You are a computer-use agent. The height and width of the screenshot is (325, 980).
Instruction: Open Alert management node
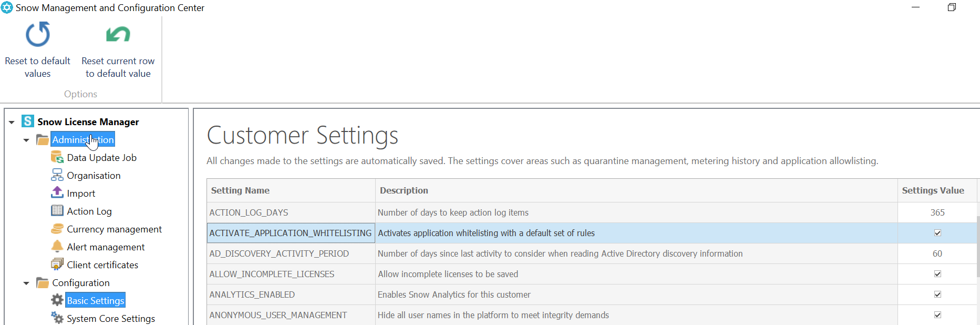106,247
